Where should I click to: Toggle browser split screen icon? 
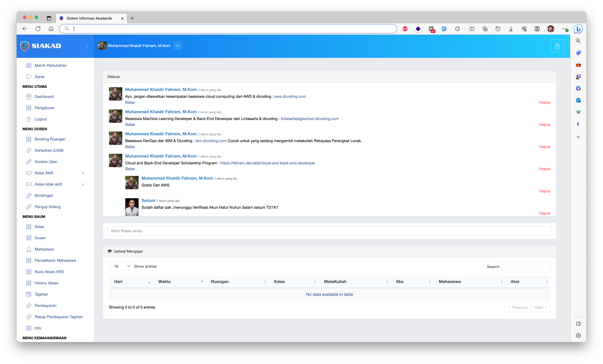click(x=472, y=29)
